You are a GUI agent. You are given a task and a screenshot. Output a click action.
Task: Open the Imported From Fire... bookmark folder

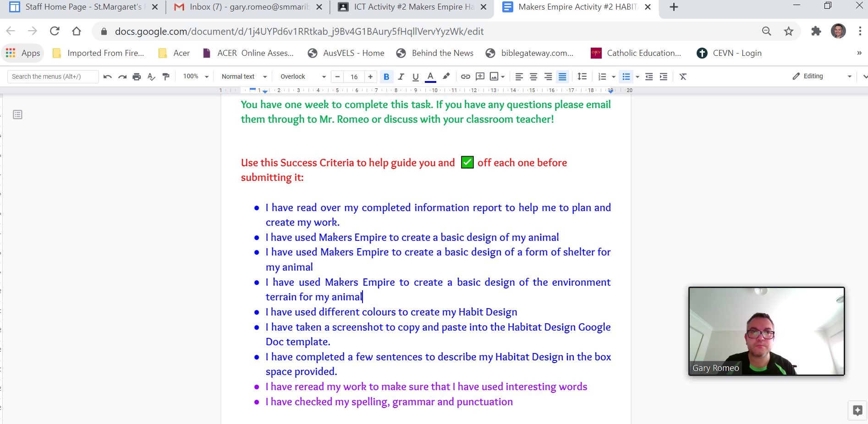point(99,53)
